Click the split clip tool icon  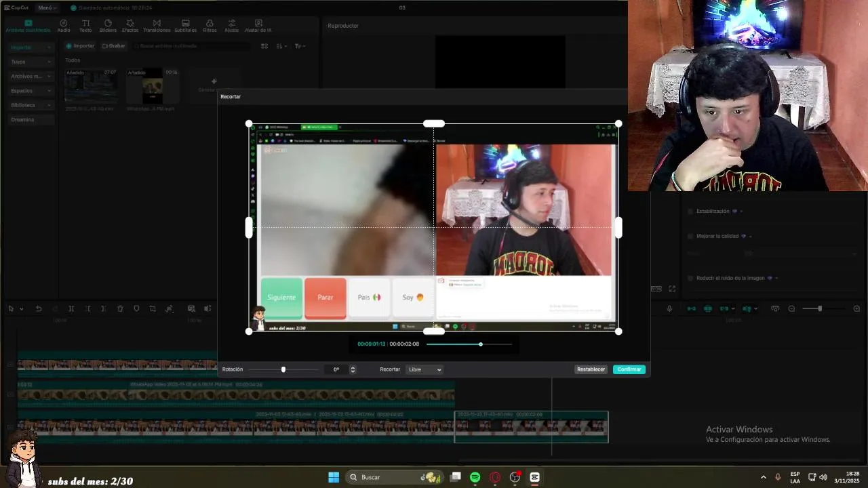[x=71, y=308]
